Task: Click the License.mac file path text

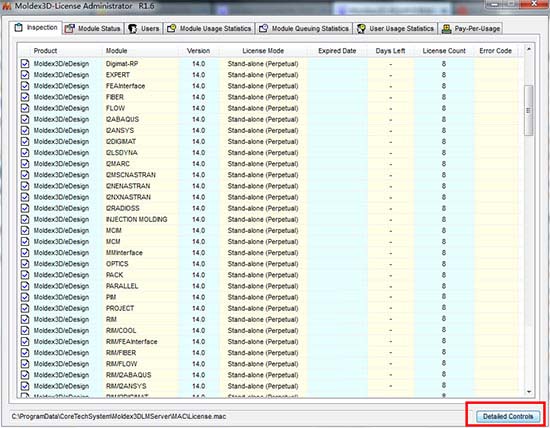Action: (119, 416)
